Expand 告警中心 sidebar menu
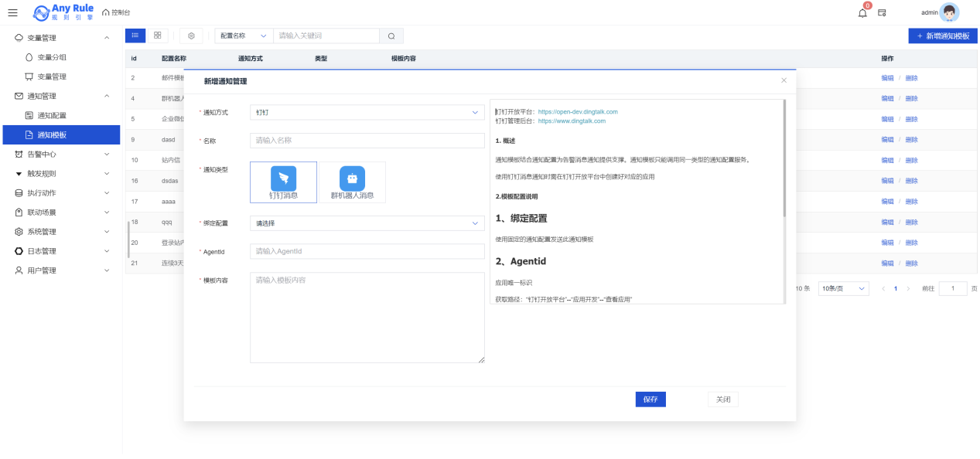The height and width of the screenshot is (459, 980). pos(60,154)
